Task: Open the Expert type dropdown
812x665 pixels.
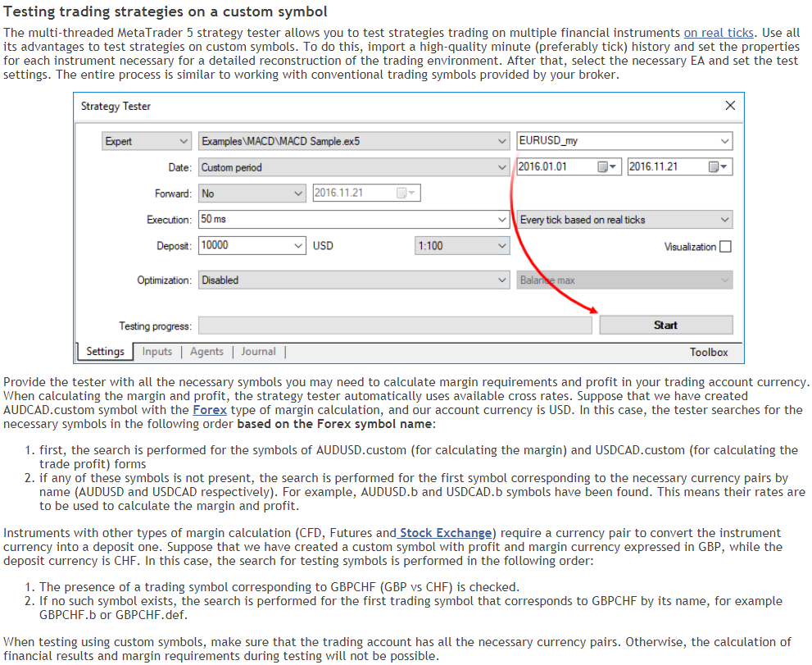Action: pos(146,141)
